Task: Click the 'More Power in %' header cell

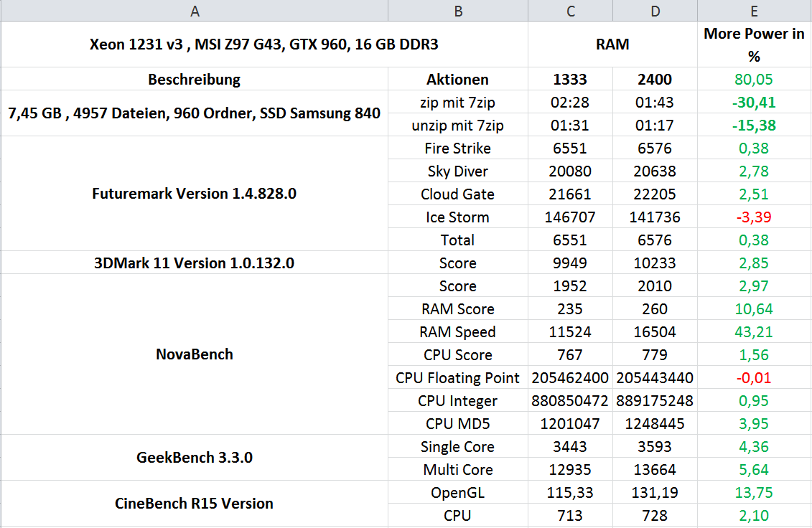Action: 754,44
